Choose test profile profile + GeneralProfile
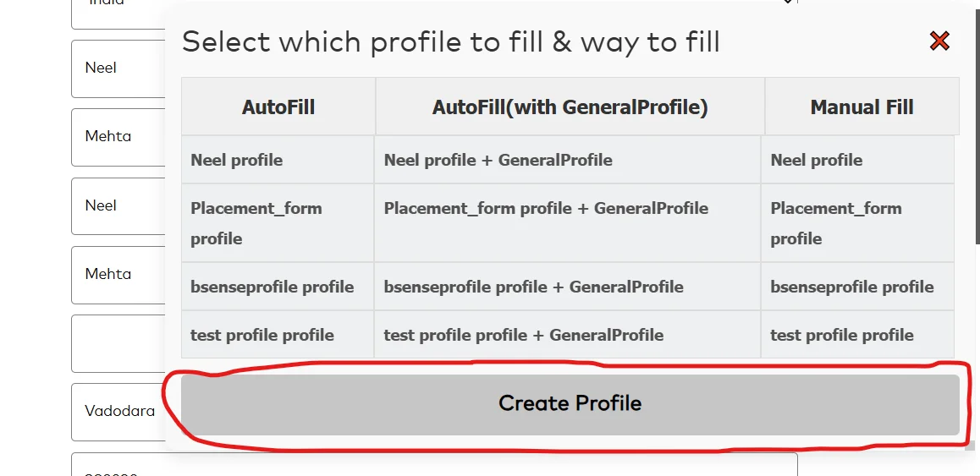The height and width of the screenshot is (476, 980). (523, 335)
